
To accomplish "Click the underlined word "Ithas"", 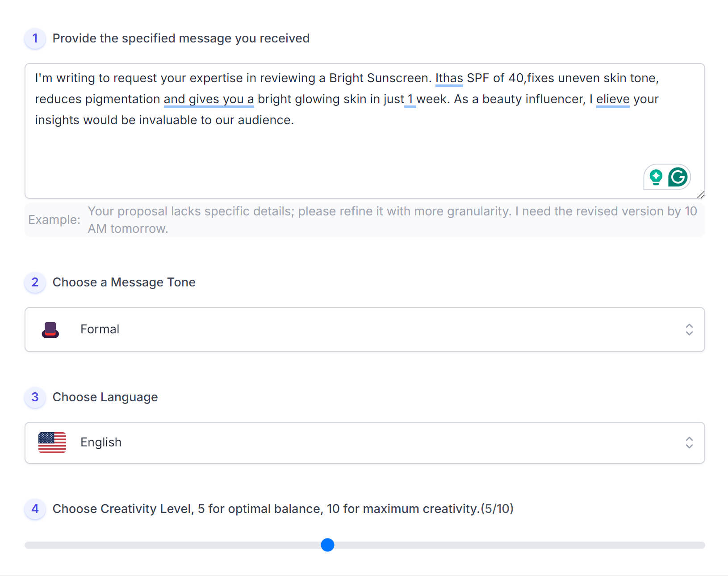I will (449, 78).
